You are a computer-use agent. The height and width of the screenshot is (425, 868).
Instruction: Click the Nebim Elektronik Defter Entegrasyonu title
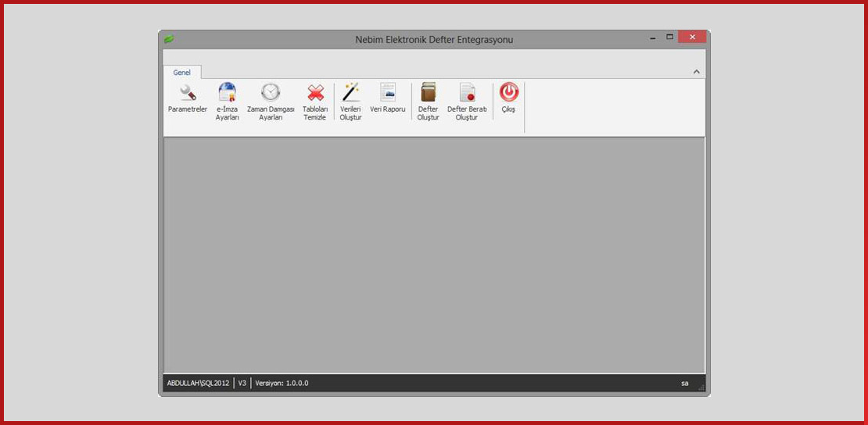point(434,40)
